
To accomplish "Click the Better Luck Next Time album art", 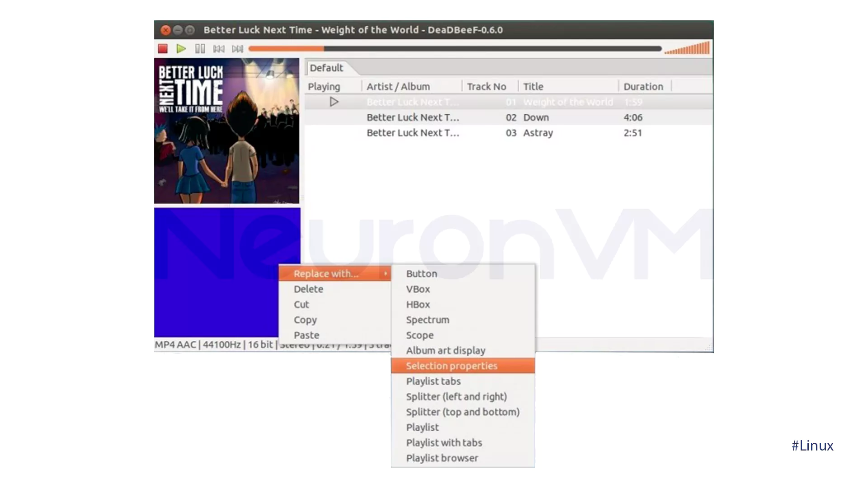I will coord(226,131).
